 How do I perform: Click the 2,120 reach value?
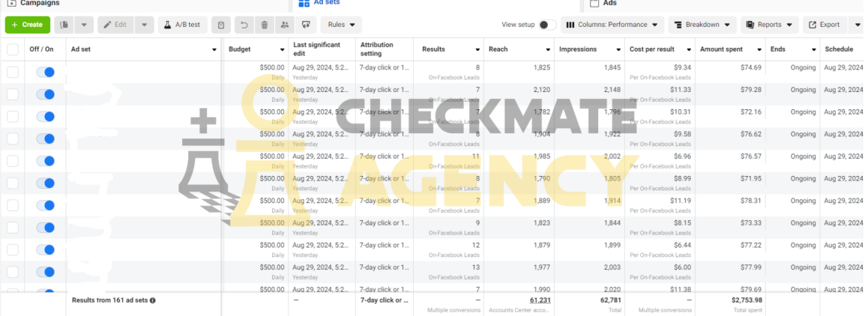542,90
